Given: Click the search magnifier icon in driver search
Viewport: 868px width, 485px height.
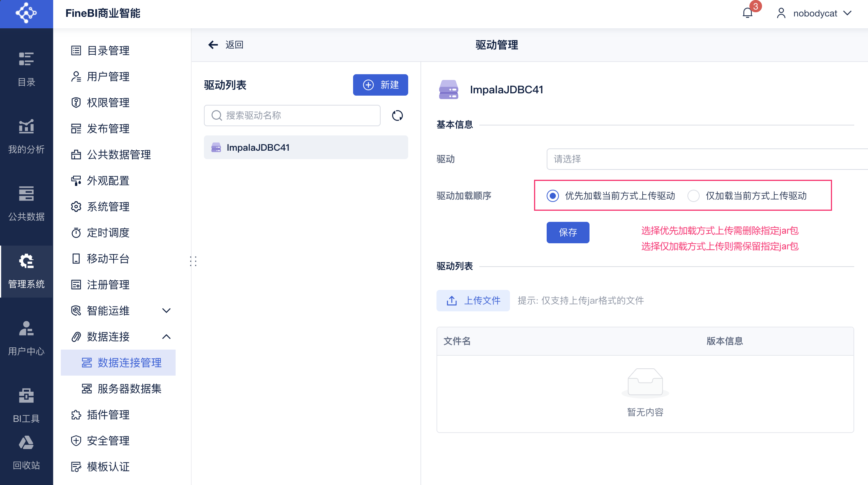Looking at the screenshot, I should (x=217, y=116).
